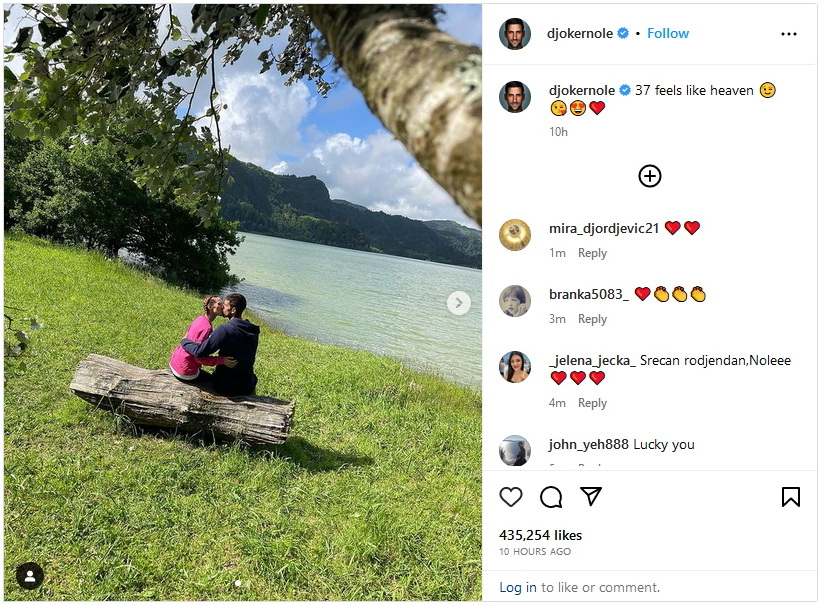Load more comments with plus circle
The width and height of the screenshot is (824, 605).
pos(650,176)
